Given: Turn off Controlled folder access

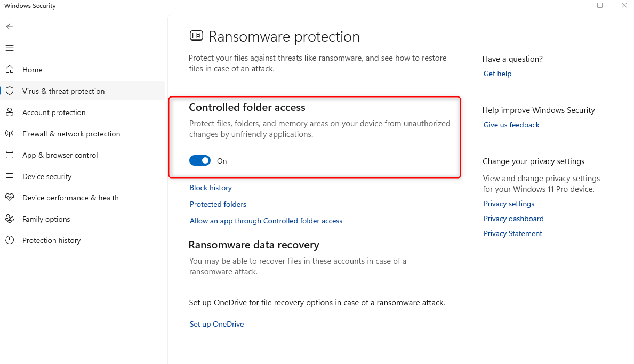Looking at the screenshot, I should click(x=200, y=160).
